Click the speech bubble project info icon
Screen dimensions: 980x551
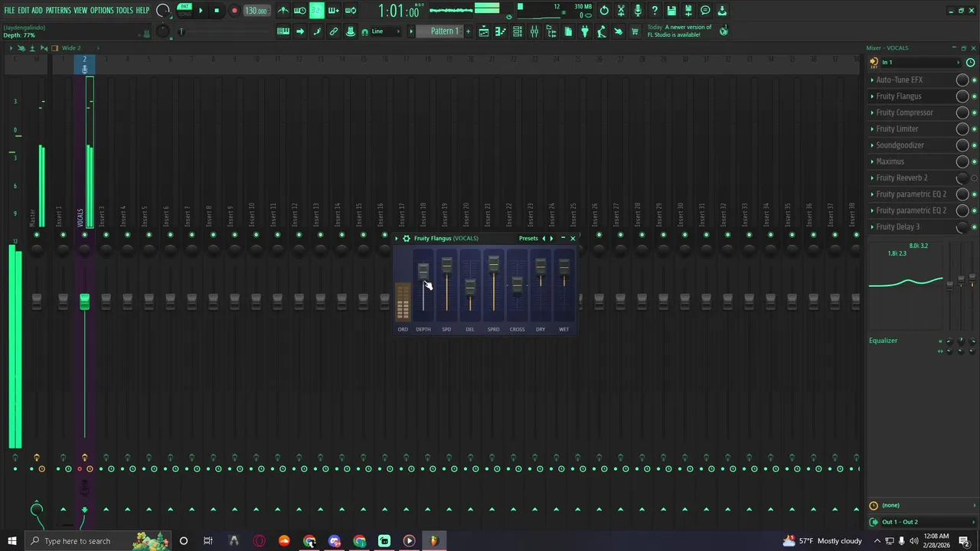pos(705,11)
